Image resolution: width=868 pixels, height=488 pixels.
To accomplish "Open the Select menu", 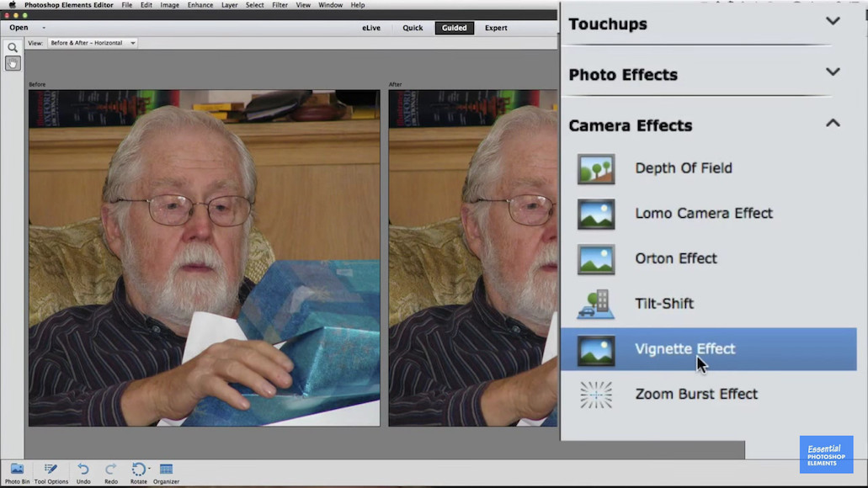I will pos(254,5).
